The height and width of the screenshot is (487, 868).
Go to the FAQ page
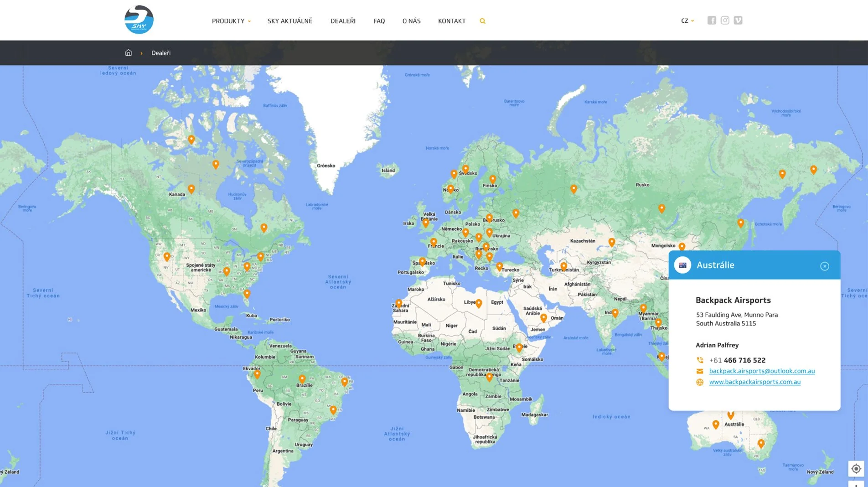[379, 21]
